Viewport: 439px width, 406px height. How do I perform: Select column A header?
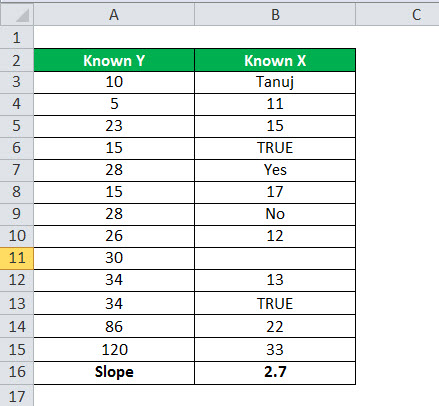tap(114, 15)
